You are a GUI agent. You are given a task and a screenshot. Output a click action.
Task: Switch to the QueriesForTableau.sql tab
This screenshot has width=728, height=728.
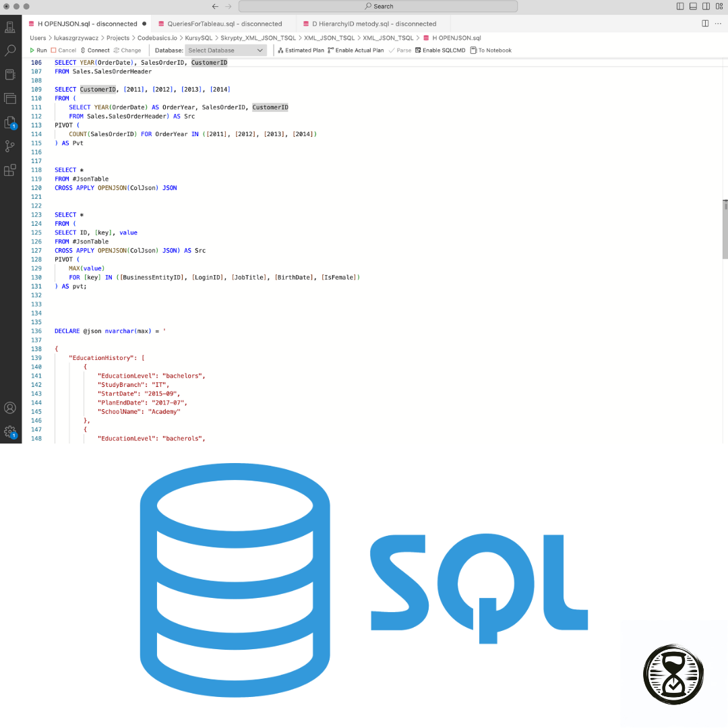click(x=224, y=24)
